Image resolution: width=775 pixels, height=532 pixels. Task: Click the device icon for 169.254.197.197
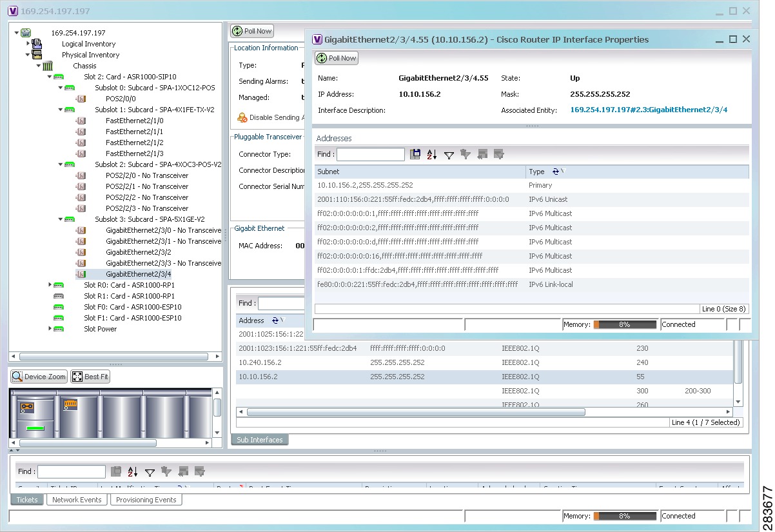[26, 33]
